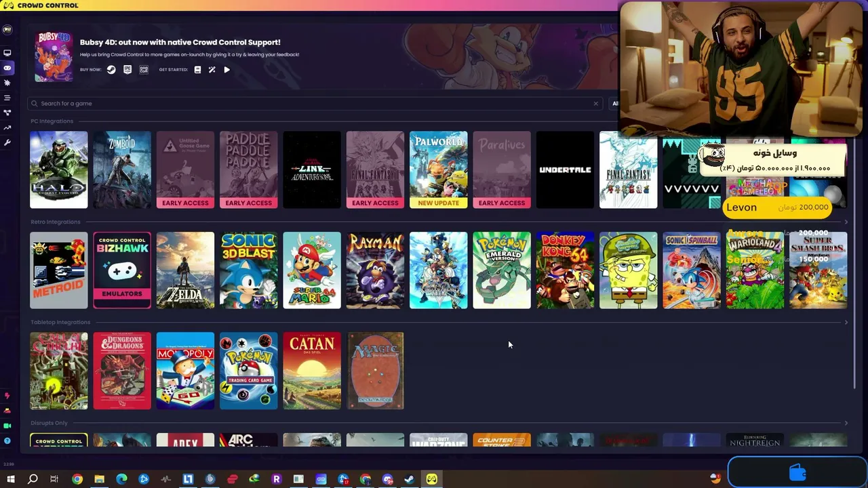868x488 pixels.
Task: Expand the Tabletop Integrations section arrow
Action: pos(846,322)
